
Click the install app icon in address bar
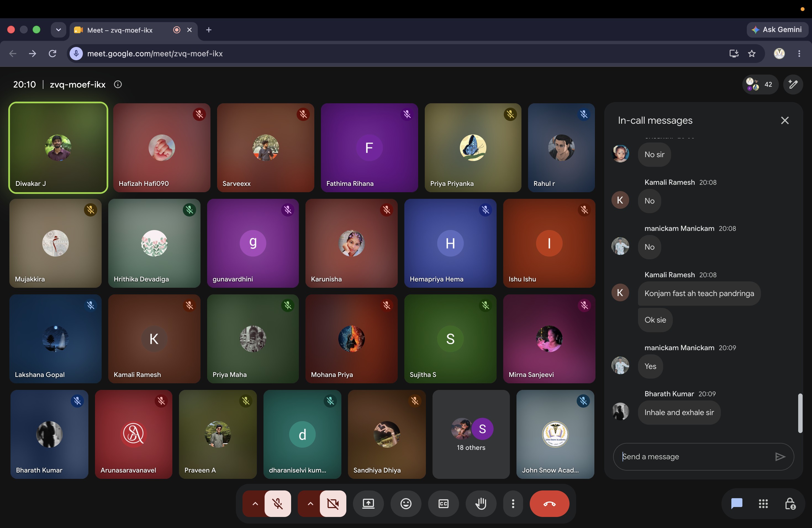734,53
